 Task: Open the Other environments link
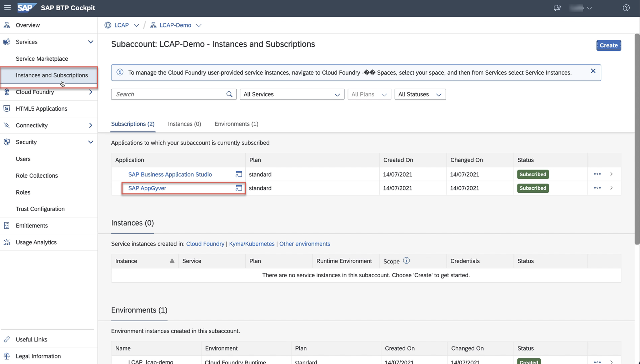[x=305, y=244]
